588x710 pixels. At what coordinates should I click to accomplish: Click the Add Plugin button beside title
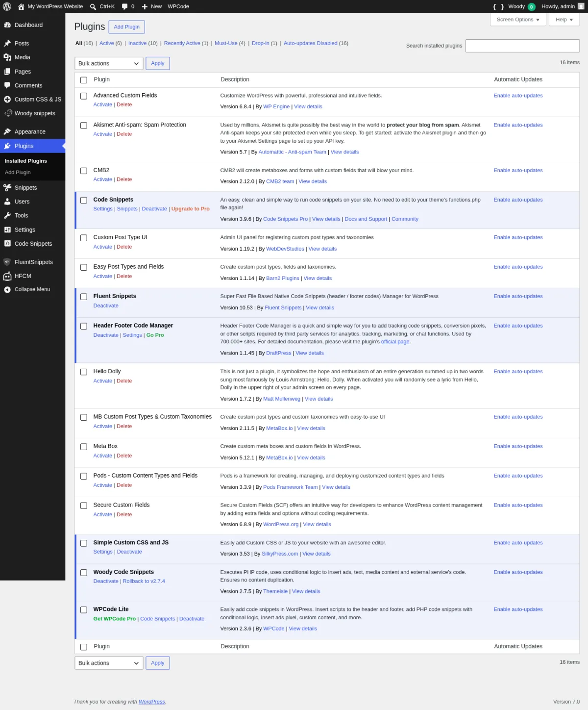pos(126,27)
